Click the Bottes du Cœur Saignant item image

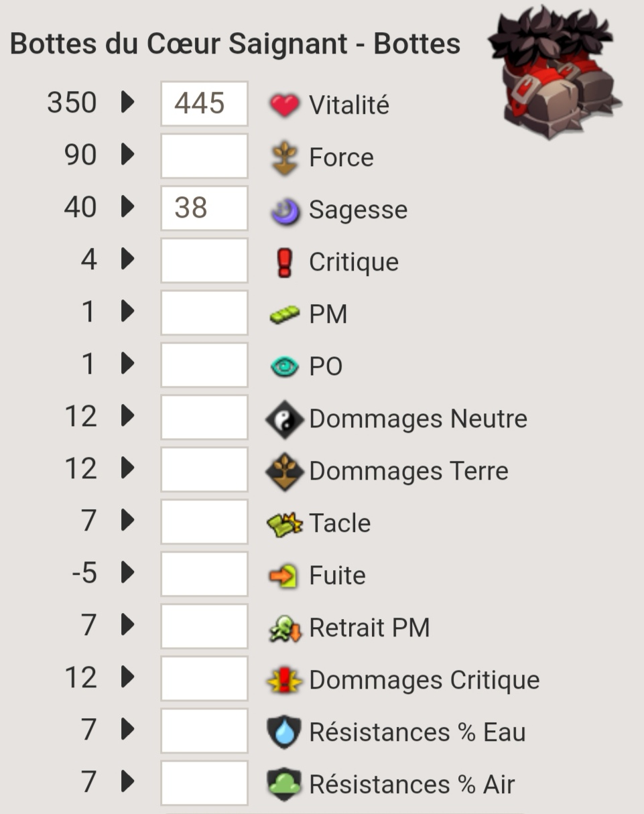[x=557, y=72]
